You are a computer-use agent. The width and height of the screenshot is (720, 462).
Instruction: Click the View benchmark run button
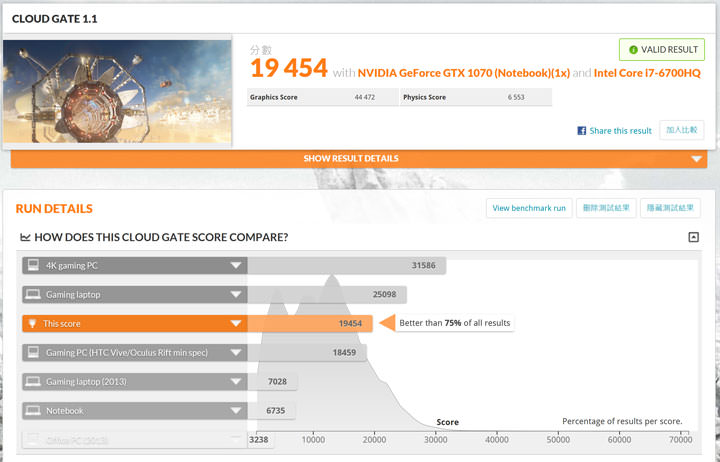pos(529,208)
